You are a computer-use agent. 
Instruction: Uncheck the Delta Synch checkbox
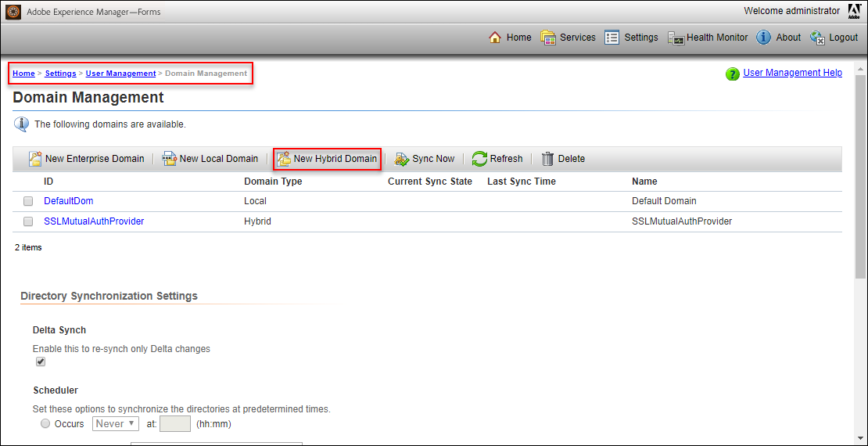click(41, 361)
